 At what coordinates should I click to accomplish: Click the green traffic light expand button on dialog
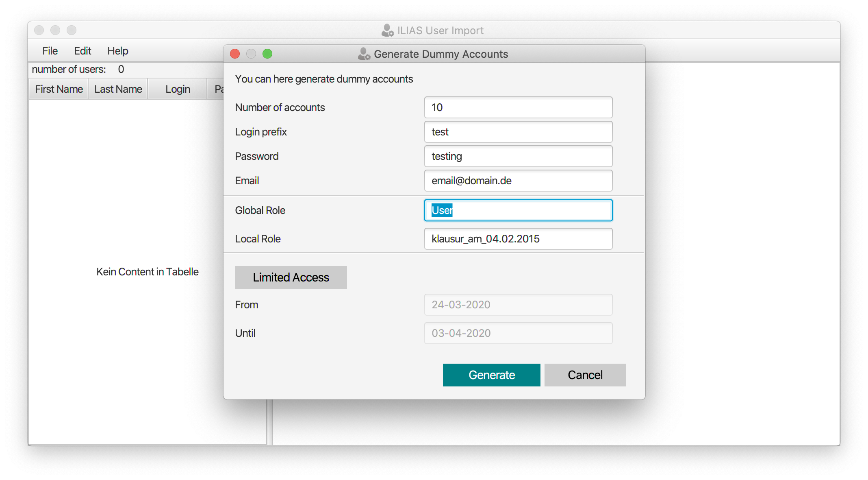267,55
